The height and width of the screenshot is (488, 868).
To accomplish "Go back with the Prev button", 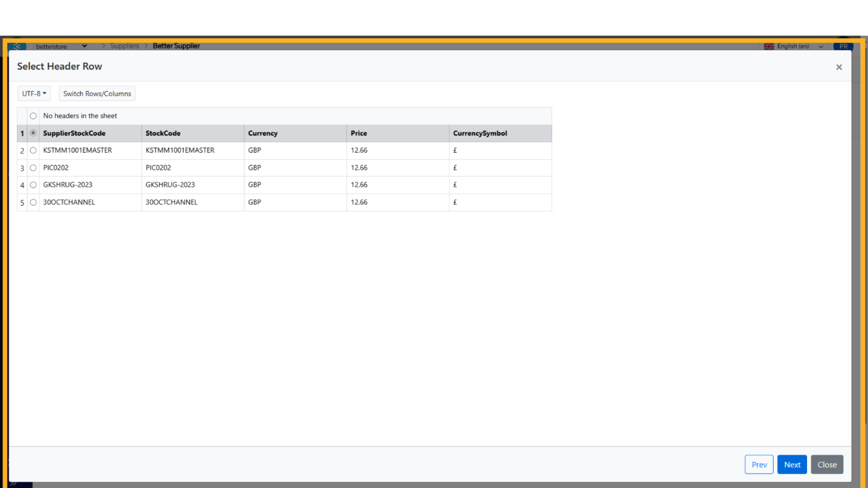I will [759, 465].
